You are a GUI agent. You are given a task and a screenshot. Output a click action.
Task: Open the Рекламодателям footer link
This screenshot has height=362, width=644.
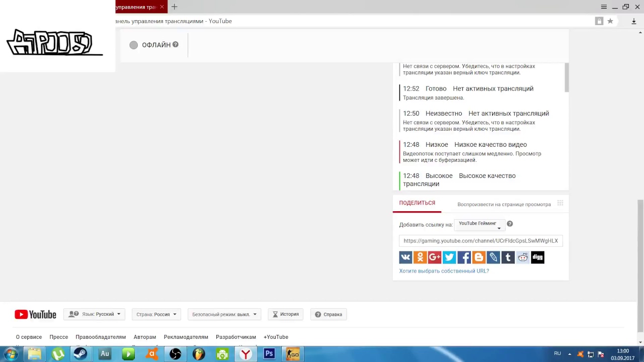[x=186, y=337]
